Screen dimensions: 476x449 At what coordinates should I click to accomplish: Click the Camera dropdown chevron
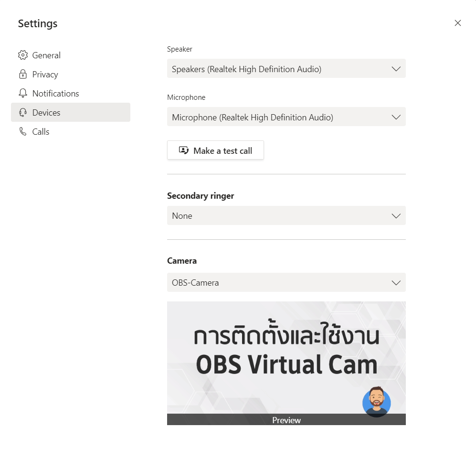pos(396,282)
